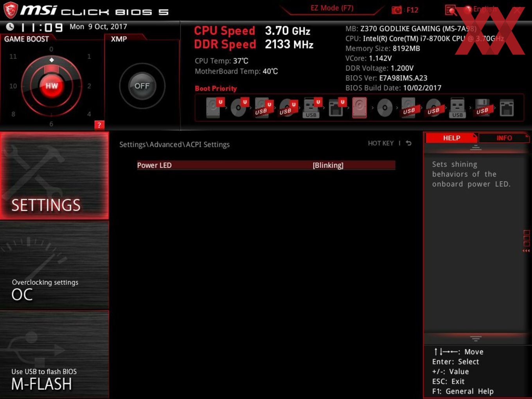Viewport: 532px width, 399px height.
Task: Select the Power LED setting row label
Action: (x=154, y=165)
